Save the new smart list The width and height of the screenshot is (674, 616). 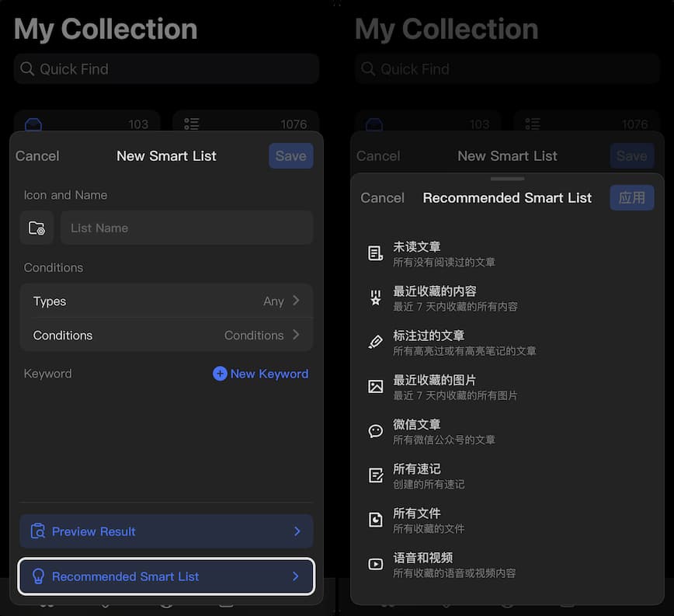click(290, 155)
